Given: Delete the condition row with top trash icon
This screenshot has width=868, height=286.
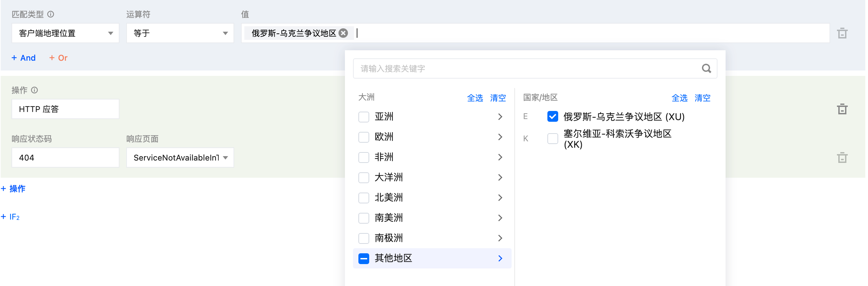Looking at the screenshot, I should pyautogui.click(x=842, y=33).
